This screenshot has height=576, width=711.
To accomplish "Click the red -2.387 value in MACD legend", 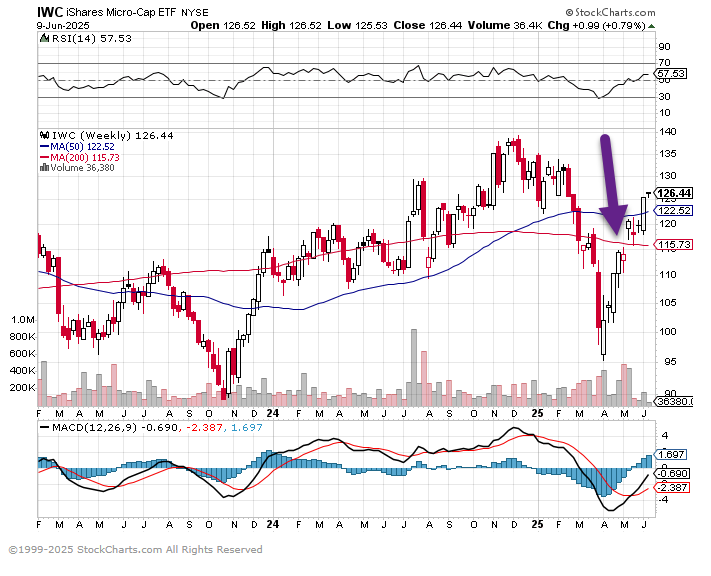I will tap(203, 427).
